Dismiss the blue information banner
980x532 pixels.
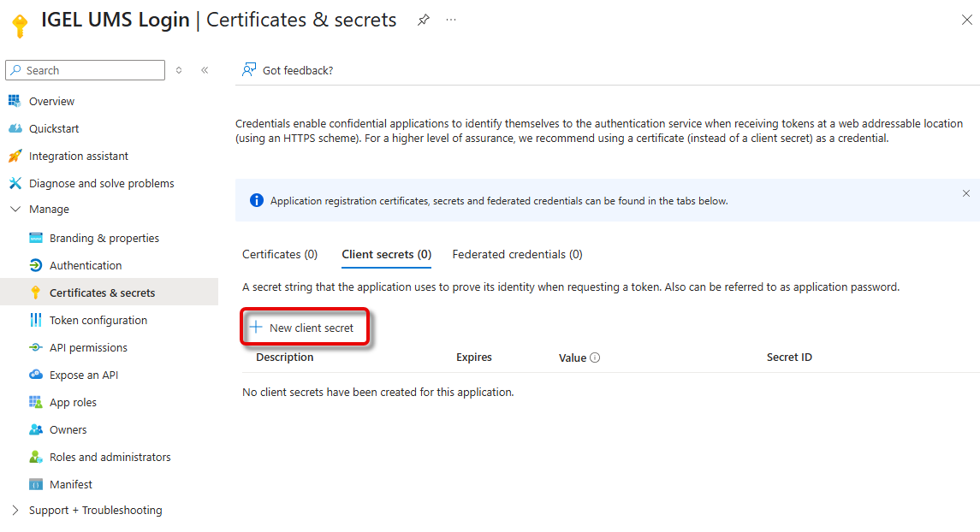pos(966,193)
